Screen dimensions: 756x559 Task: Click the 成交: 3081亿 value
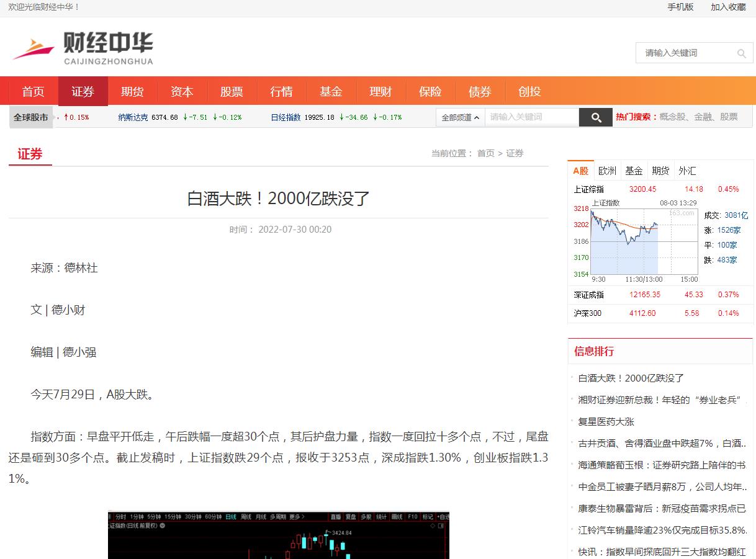click(x=726, y=215)
